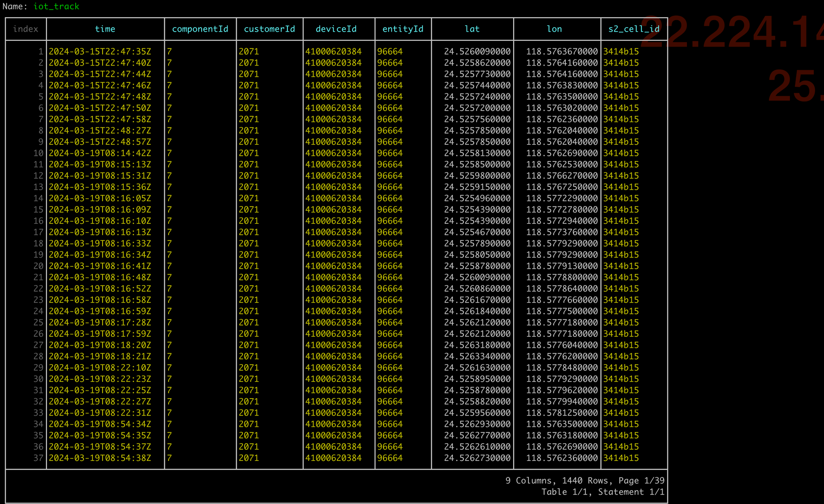Click row index 25
824x504 pixels.
click(x=38, y=323)
